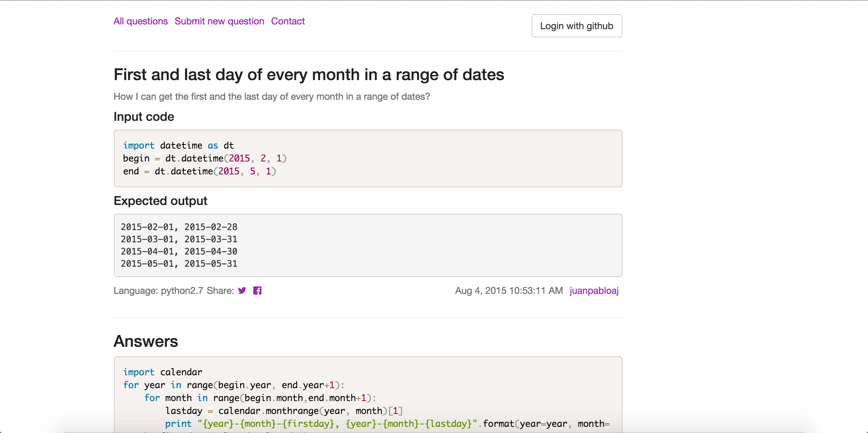Click the posting date timestamp
This screenshot has height=433, width=868.
(x=509, y=290)
